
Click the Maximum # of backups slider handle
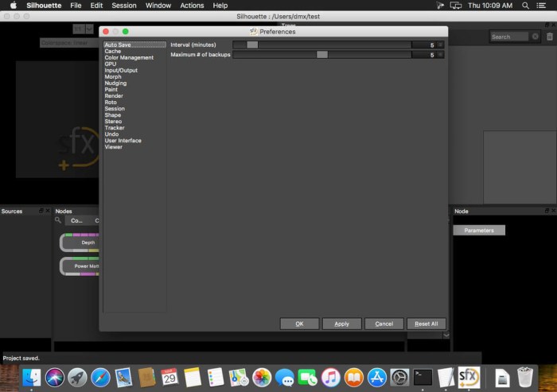click(x=322, y=55)
